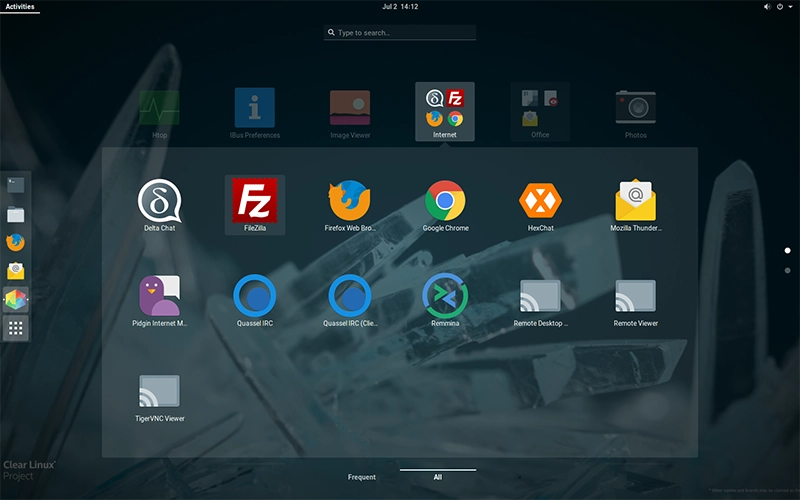Launch Delta Chat from the Internet folder
The image size is (800, 500).
tap(159, 205)
